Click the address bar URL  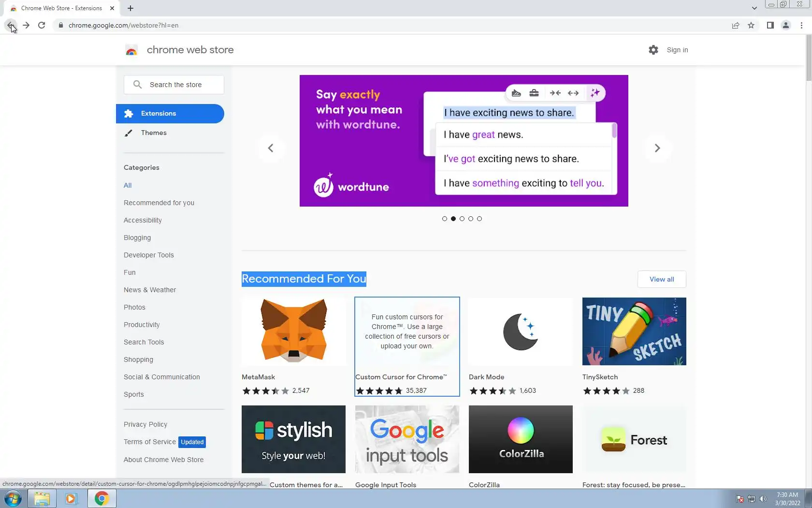123,25
